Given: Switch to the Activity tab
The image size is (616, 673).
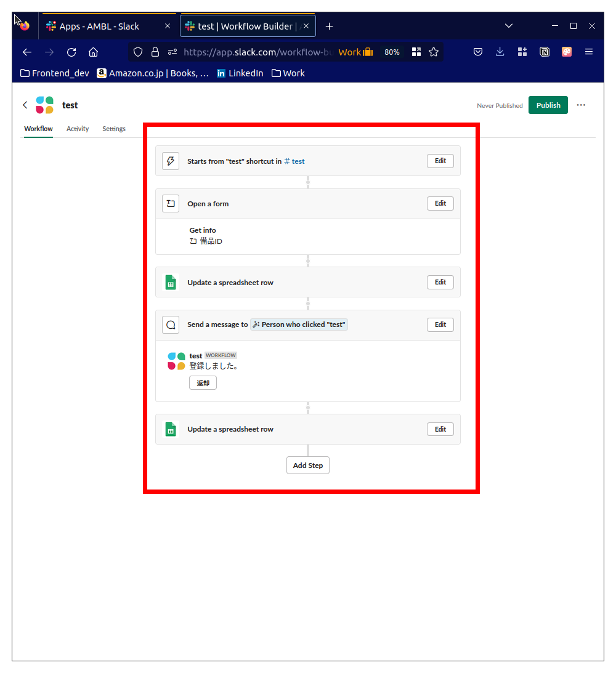Looking at the screenshot, I should [77, 129].
